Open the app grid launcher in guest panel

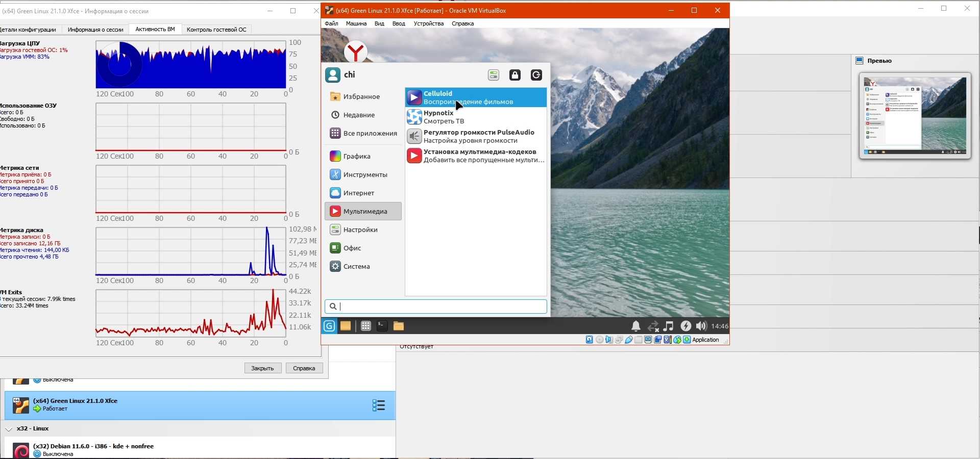click(366, 326)
